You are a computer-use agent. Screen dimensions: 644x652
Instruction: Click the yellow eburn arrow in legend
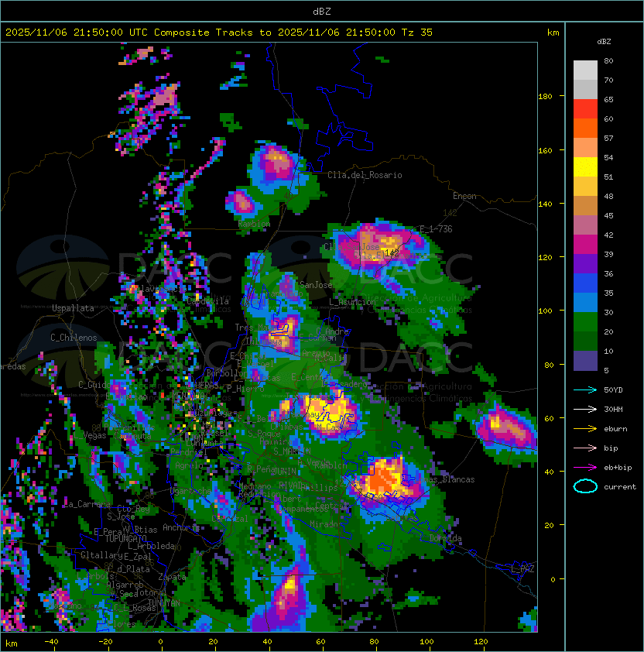[x=585, y=429]
